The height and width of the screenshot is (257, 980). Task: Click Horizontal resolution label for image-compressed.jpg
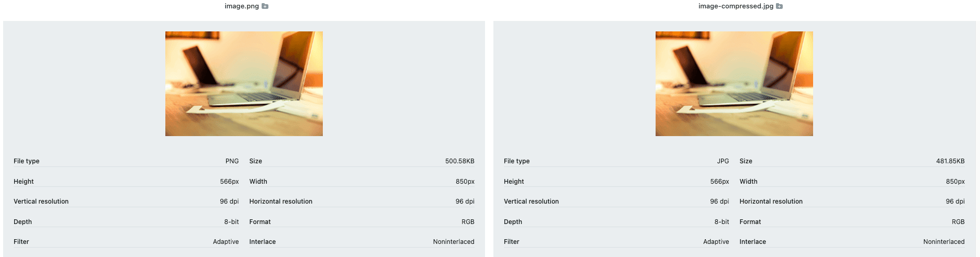point(771,202)
